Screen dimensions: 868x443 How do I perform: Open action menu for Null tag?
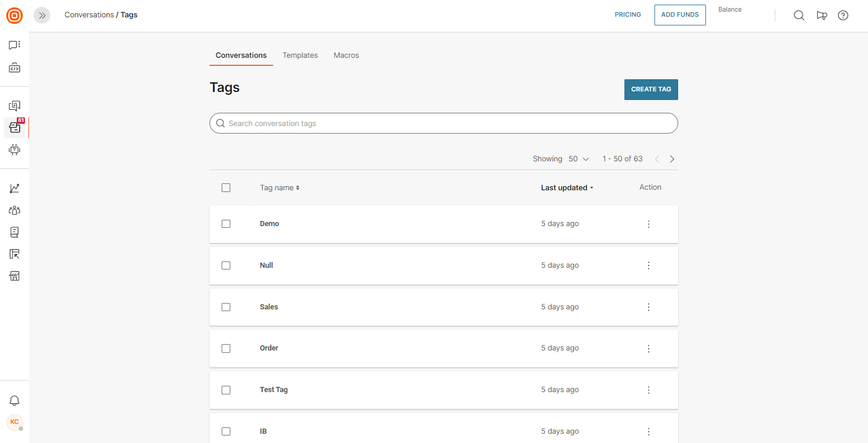tap(648, 265)
